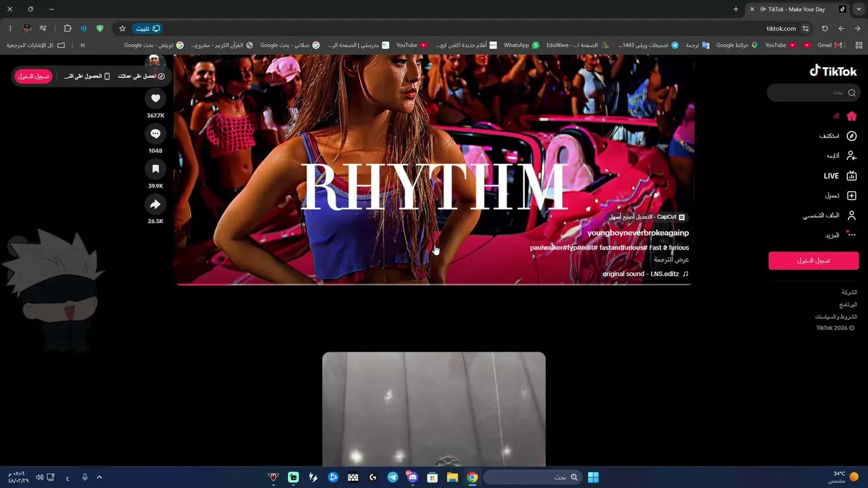Image resolution: width=868 pixels, height=488 pixels.
Task: Show hidden system tray icons
Action: tap(99, 477)
